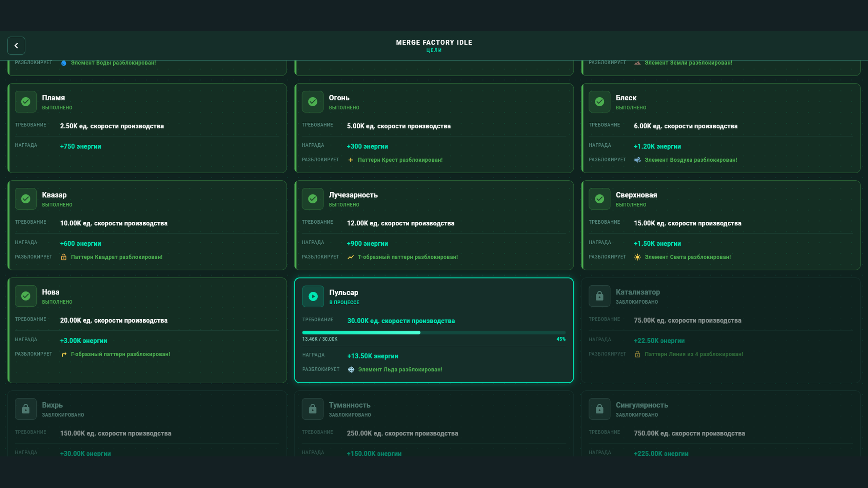Click the back arrow button
This screenshot has width=868, height=488.
point(16,45)
